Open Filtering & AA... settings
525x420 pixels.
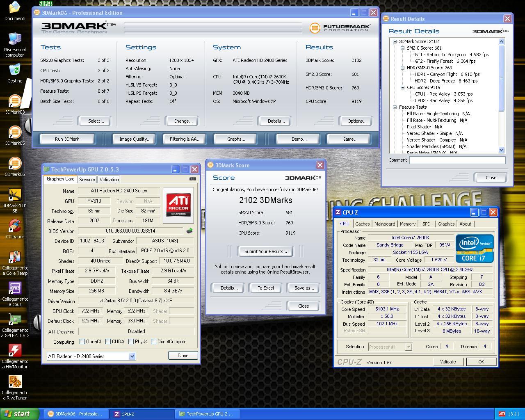(185, 139)
